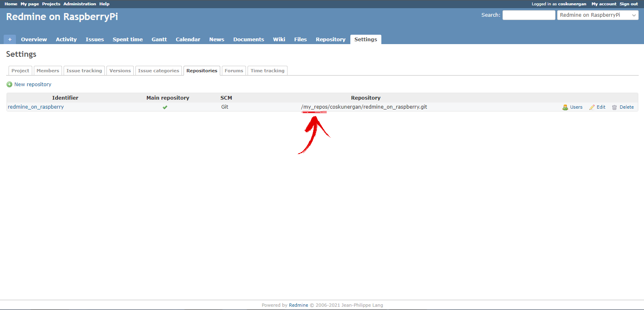Click the Redmine on RaspberryPi title
This screenshot has width=644, height=310.
tap(62, 17)
